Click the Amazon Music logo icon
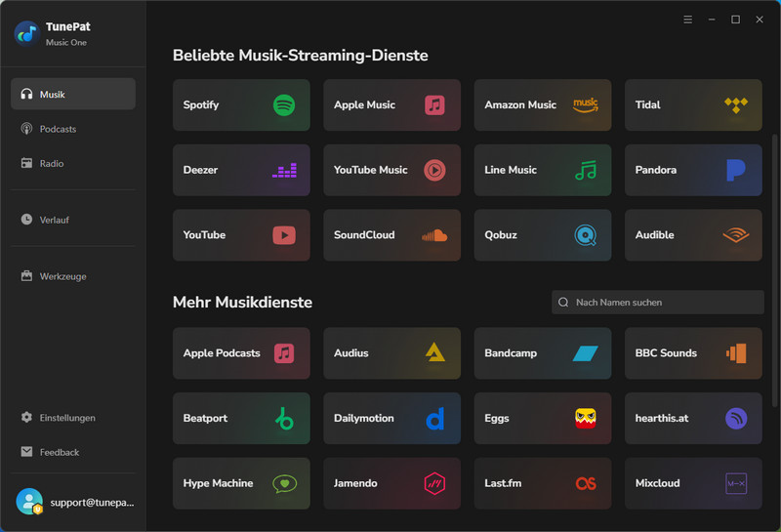781x532 pixels. click(x=585, y=105)
